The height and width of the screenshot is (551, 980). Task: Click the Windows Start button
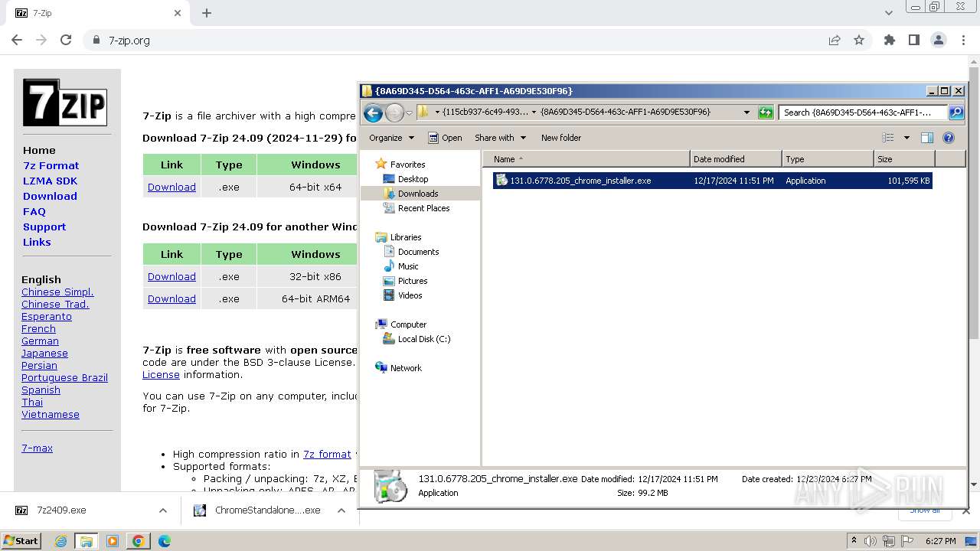click(x=21, y=541)
